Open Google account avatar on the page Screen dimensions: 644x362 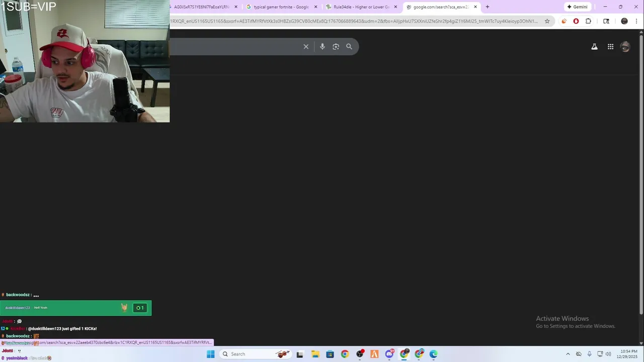point(625,47)
